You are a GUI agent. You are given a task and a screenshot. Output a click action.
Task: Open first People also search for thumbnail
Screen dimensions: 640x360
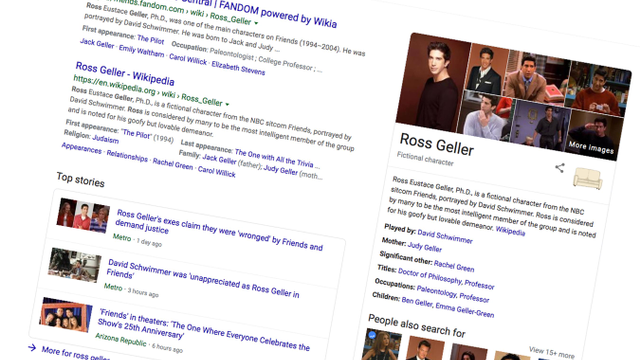pos(382,344)
